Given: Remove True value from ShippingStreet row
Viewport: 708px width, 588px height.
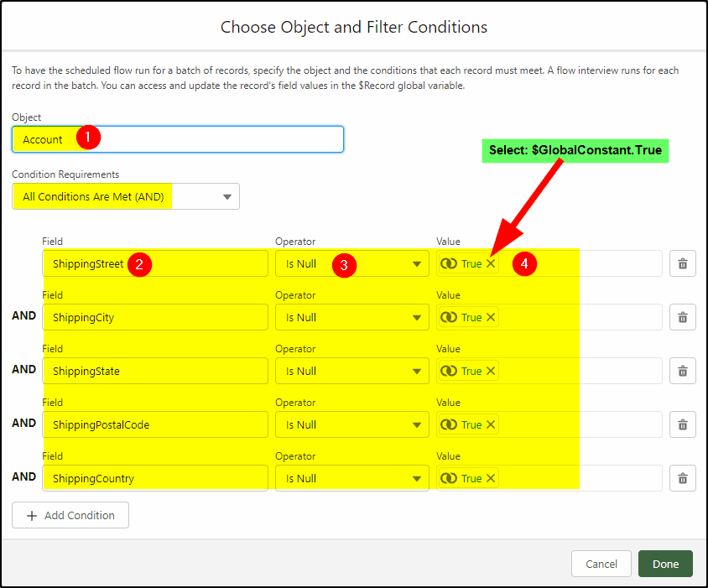Looking at the screenshot, I should click(491, 263).
